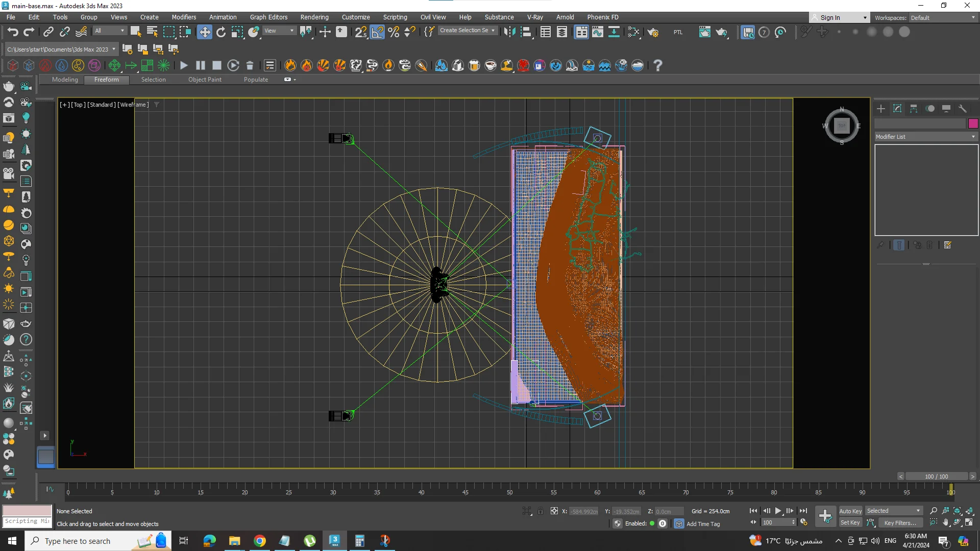The image size is (980, 551).
Task: Click Configure Modifier Sets icon
Action: [948, 245]
